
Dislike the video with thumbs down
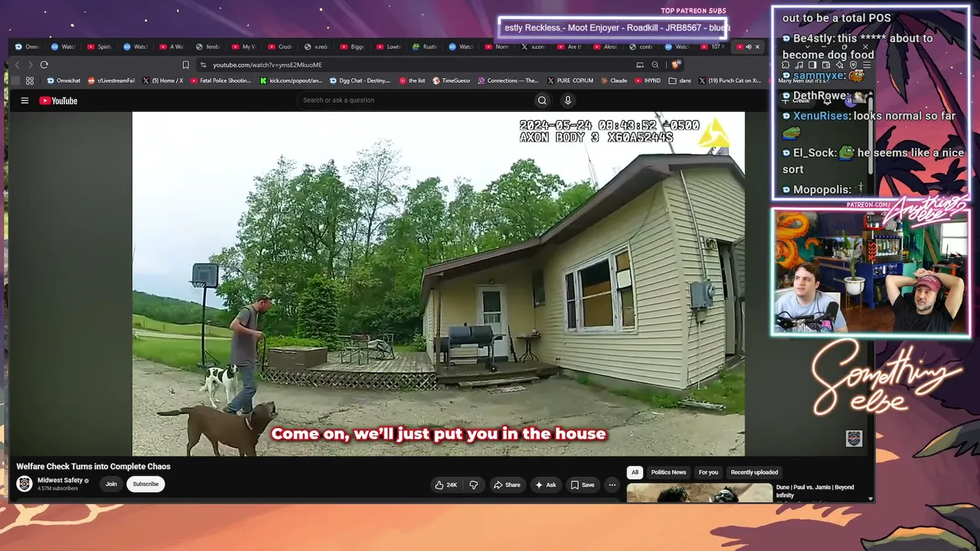(473, 484)
